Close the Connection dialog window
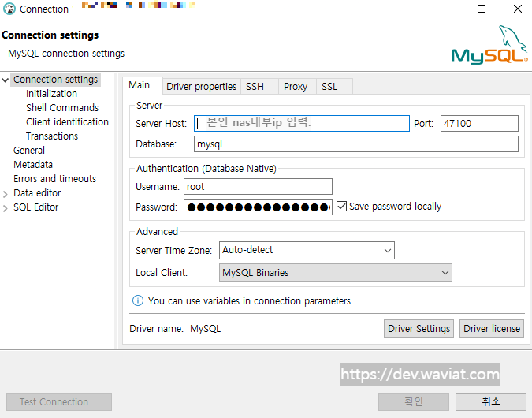This screenshot has height=418, width=532. (x=518, y=9)
